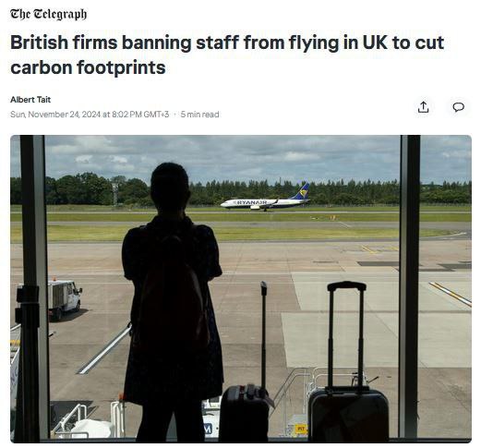This screenshot has height=448, width=481.
Task: Click the 8:02 PM GMT+3 timestamp text
Action: [x=140, y=115]
